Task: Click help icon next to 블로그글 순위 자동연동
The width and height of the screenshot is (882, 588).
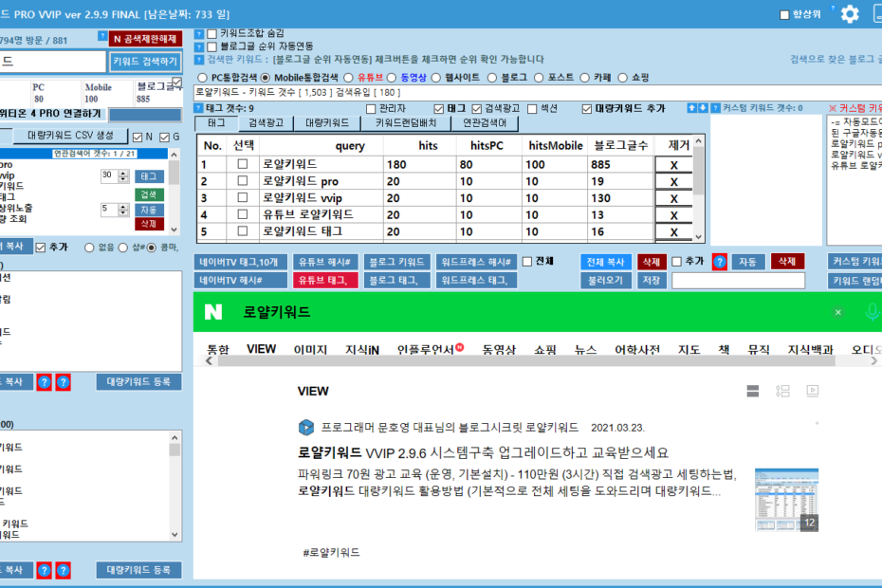Action: [199, 46]
